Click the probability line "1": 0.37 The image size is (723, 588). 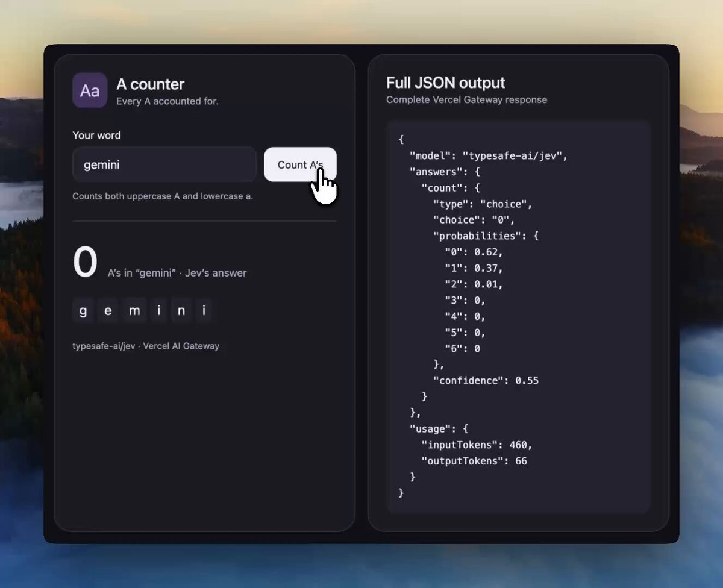[x=474, y=268]
